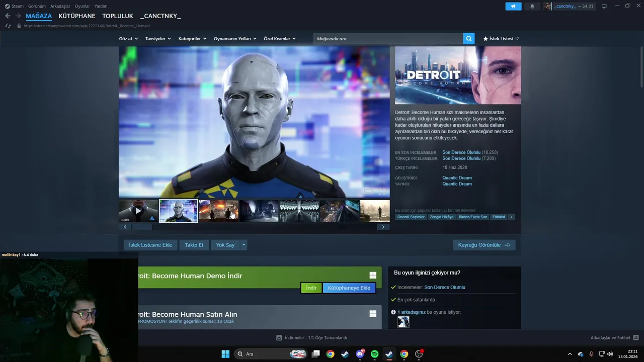Image resolution: width=644 pixels, height=362 pixels.
Task: Click the taskbar microphone icon
Action: pos(591,353)
